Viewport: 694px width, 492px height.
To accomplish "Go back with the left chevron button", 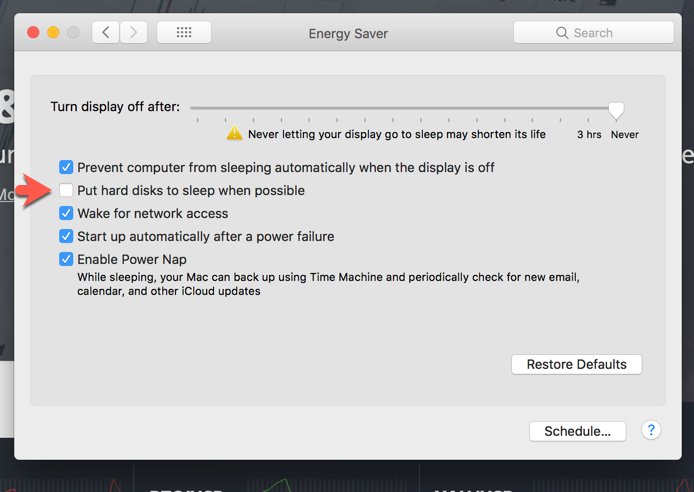I will 105,32.
